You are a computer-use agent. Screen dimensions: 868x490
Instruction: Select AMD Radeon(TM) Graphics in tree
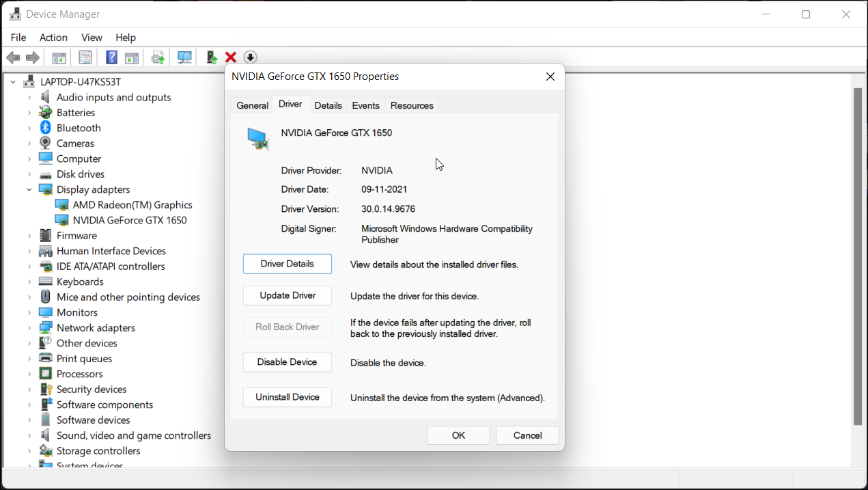132,205
